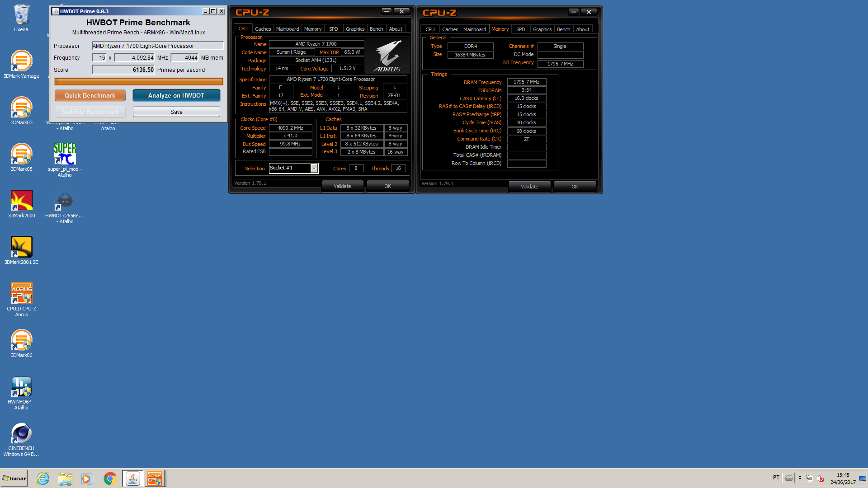Switch to the CPU-Z Aorus taskbar item
The height and width of the screenshot is (488, 868).
click(155, 479)
